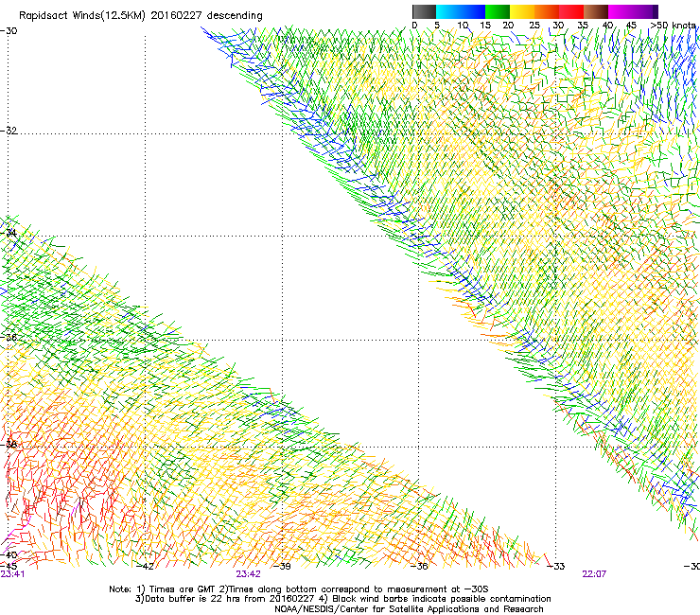
Task: Click the cyan-blue 5-15 knots legend segment
Action: (x=461, y=11)
